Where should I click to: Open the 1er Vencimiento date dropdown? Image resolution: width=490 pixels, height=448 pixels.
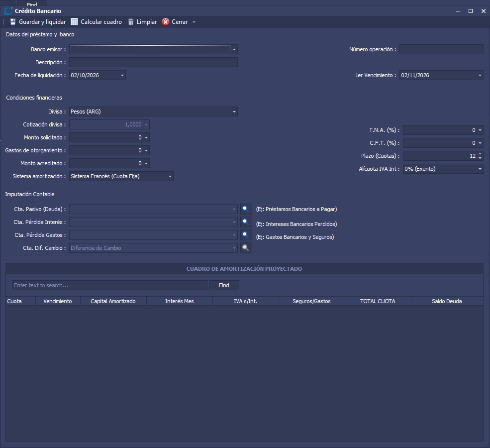click(480, 75)
